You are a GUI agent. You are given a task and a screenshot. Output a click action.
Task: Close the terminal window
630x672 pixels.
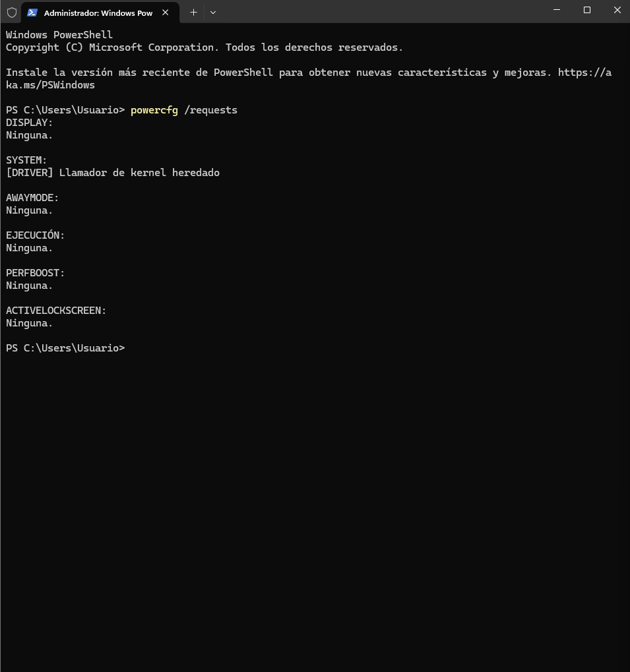[617, 10]
